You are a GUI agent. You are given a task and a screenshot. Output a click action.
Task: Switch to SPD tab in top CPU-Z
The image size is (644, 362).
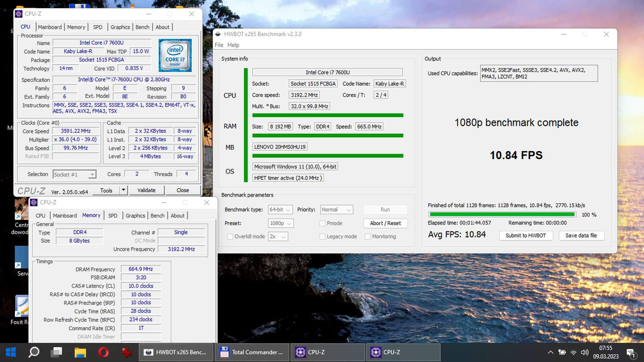[x=98, y=27]
